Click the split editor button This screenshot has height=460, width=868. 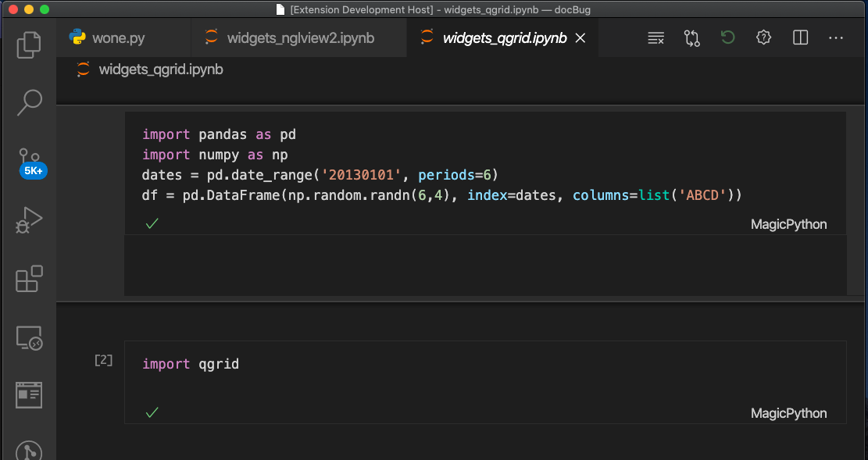pyautogui.click(x=800, y=37)
